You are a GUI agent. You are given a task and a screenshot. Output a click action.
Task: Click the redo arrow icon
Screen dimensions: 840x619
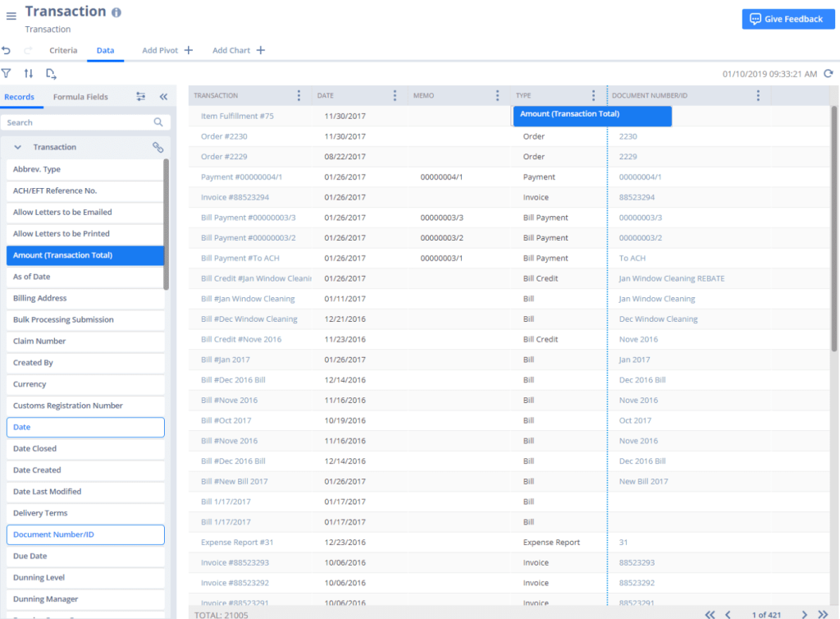[x=28, y=50]
